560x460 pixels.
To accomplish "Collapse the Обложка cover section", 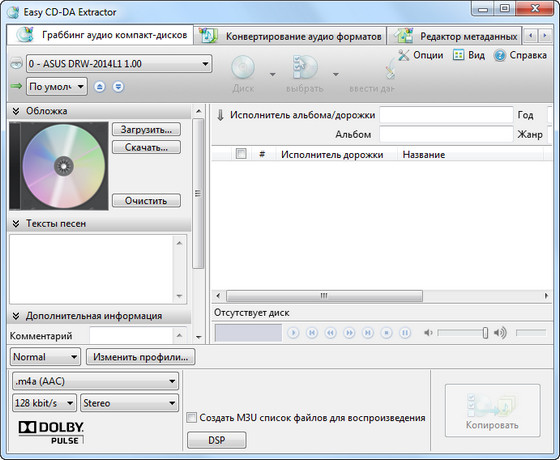I will (16, 111).
